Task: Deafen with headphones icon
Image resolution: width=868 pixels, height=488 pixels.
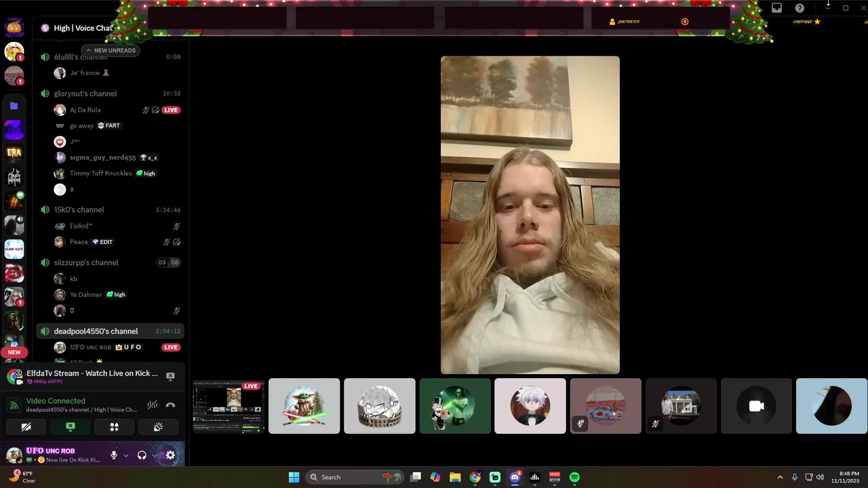Action: (142, 455)
